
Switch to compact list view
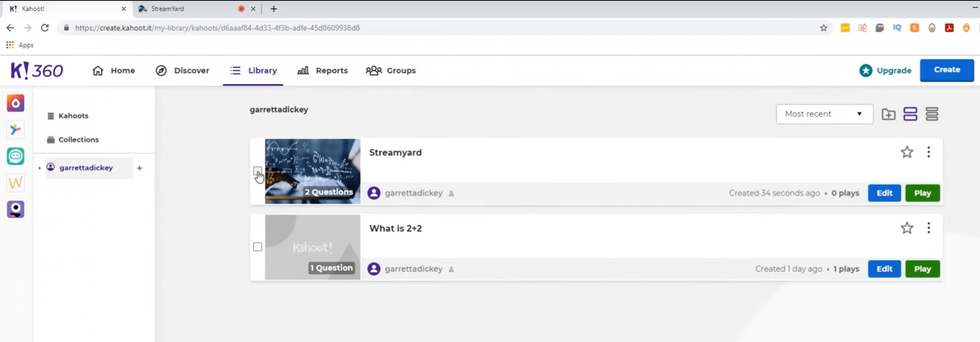point(932,114)
